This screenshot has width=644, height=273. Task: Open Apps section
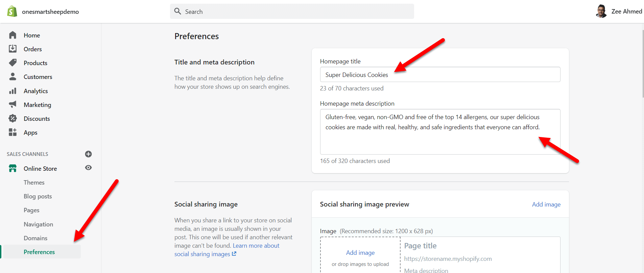click(x=30, y=132)
